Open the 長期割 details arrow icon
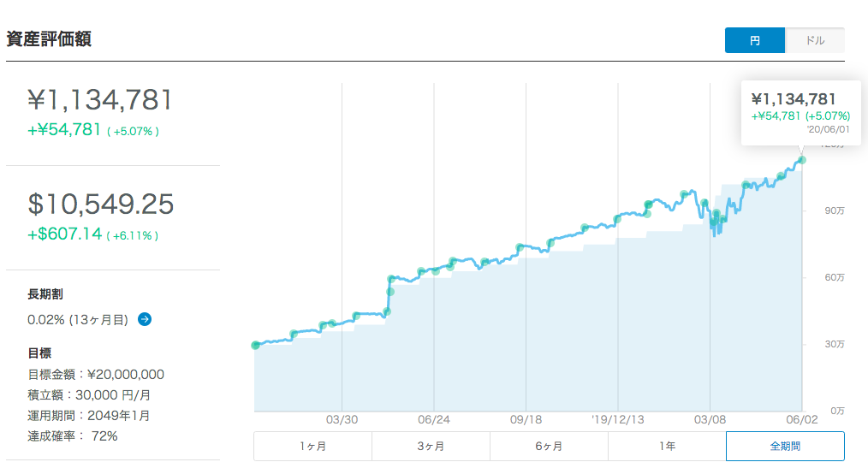868x474 pixels. click(145, 319)
